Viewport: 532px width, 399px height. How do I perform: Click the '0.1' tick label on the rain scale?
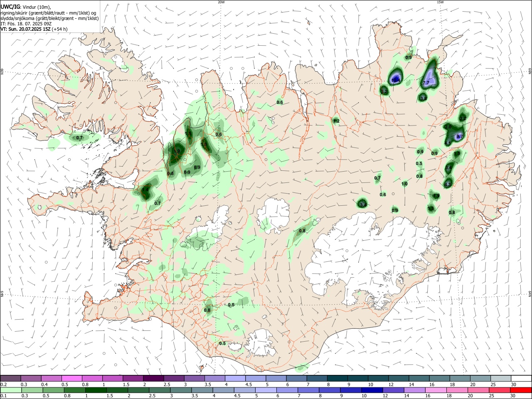[3, 396]
